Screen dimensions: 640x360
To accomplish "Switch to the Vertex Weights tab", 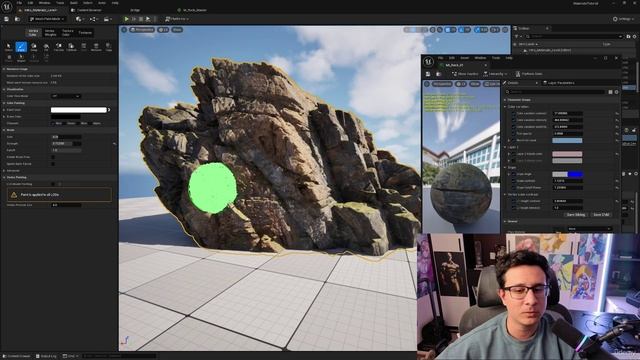I will tap(50, 33).
